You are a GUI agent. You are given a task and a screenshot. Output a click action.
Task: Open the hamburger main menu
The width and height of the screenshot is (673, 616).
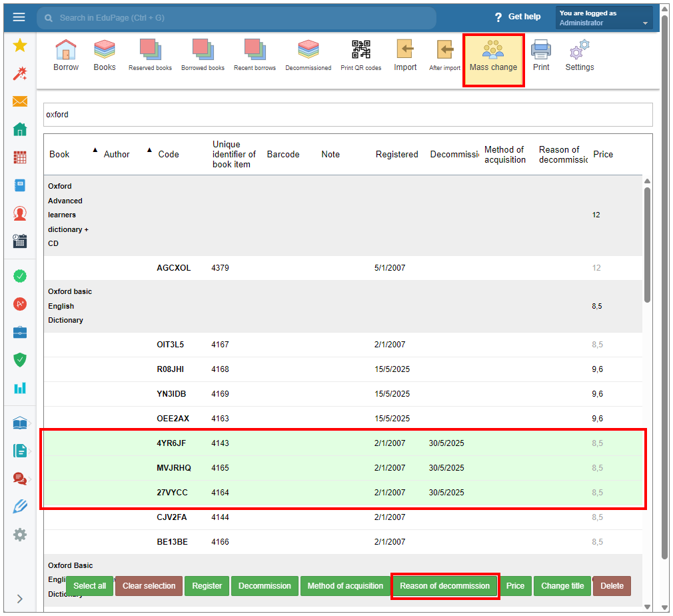coord(19,17)
